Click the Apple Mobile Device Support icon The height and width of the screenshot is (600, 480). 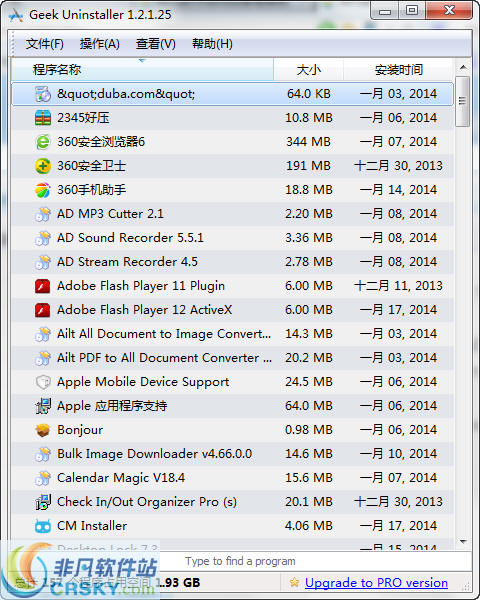click(x=42, y=382)
